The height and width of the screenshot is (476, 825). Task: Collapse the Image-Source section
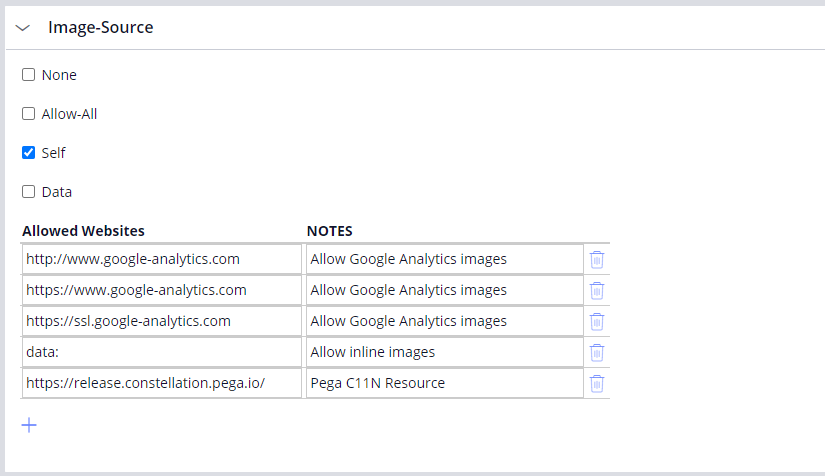[23, 28]
